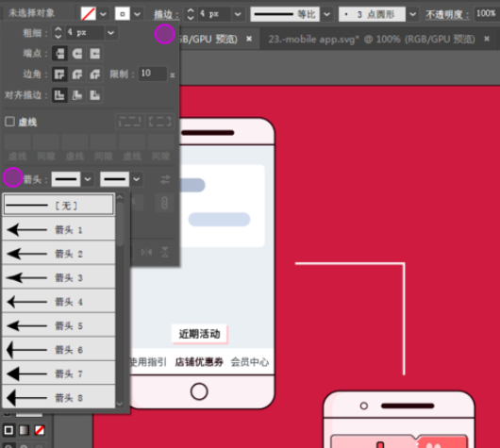Align stroke to inside icon
Screen dimensions: 500x448
[x=77, y=95]
